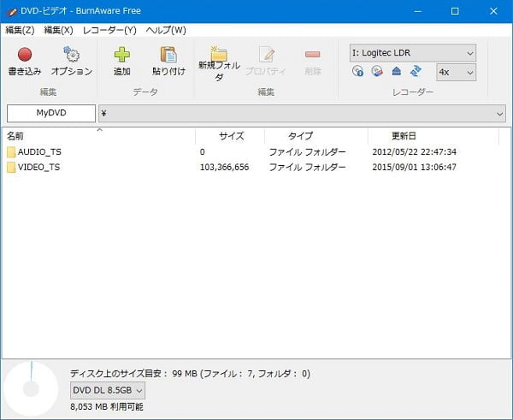This screenshot has width=513, height=420.
Task: Click the ファイル フォルダー type of VIDEO_TS
Action: tap(307, 168)
